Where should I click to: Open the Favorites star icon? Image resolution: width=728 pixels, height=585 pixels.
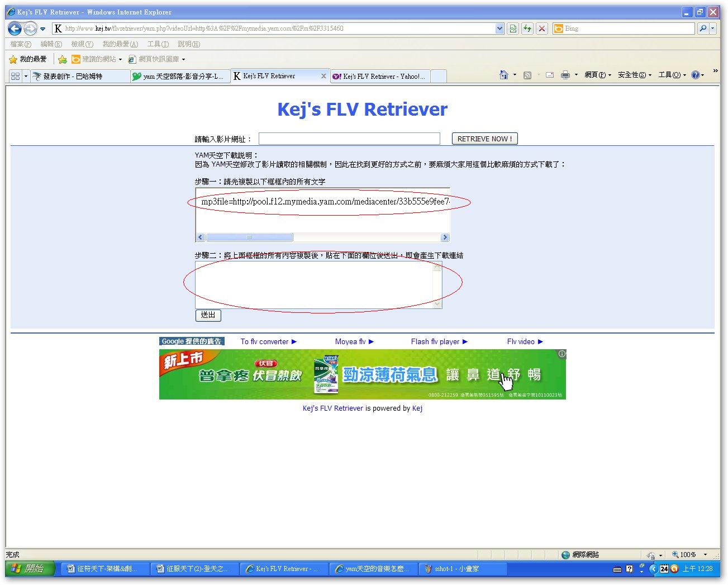click(x=12, y=59)
